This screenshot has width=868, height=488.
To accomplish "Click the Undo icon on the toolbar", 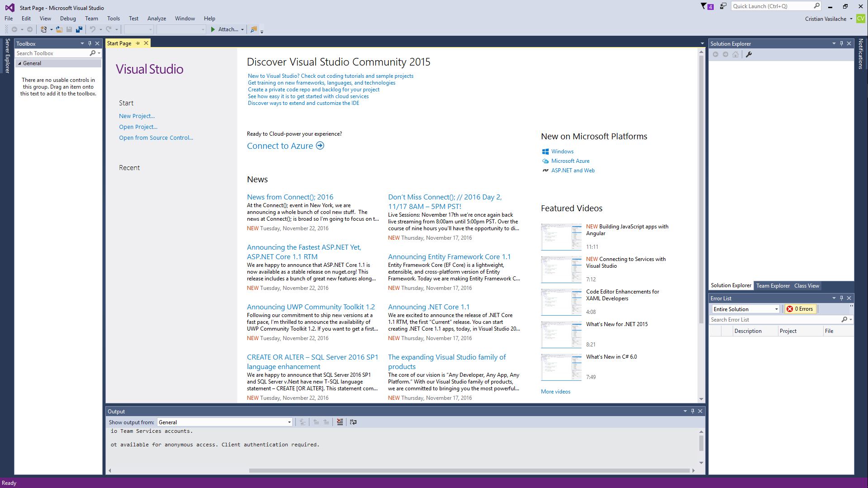I will (92, 29).
